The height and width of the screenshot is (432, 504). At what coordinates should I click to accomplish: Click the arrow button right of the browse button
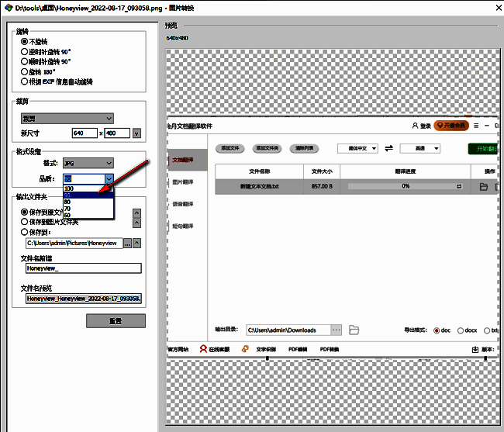coord(138,243)
